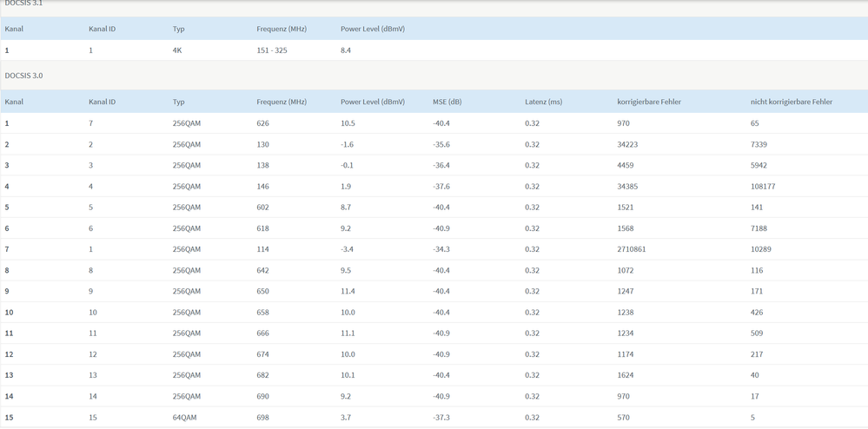Click Frequenz (MHz) header in DOCSIS 3.0 table
868x429 pixels.
click(282, 102)
